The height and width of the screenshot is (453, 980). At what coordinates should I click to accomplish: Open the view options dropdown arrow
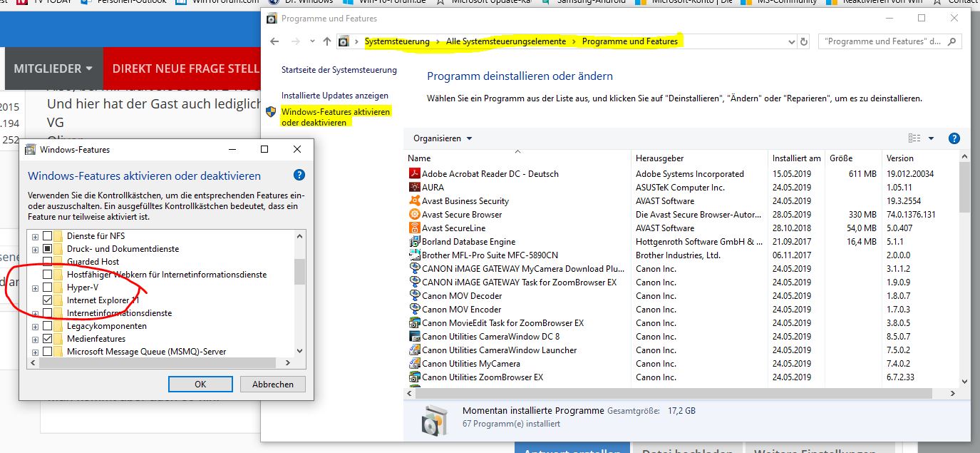pos(932,138)
